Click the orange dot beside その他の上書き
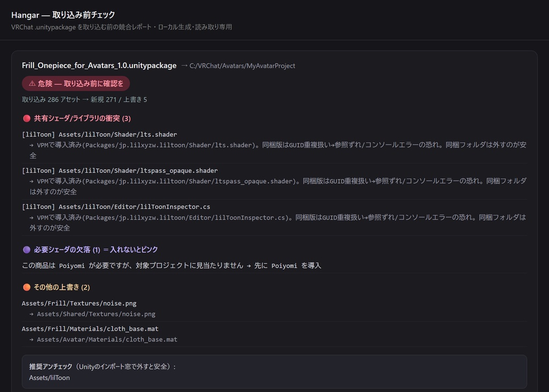 click(27, 287)
